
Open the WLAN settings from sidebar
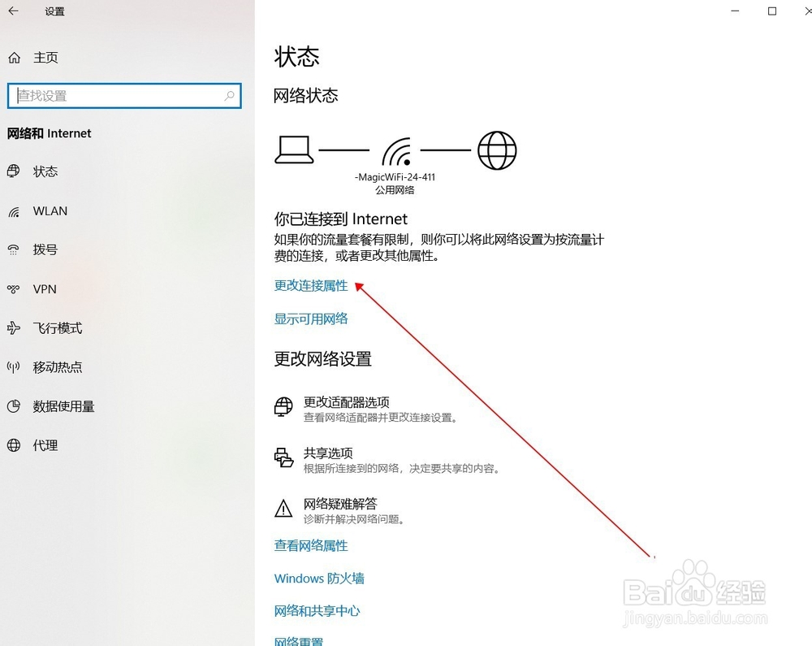[x=49, y=210]
